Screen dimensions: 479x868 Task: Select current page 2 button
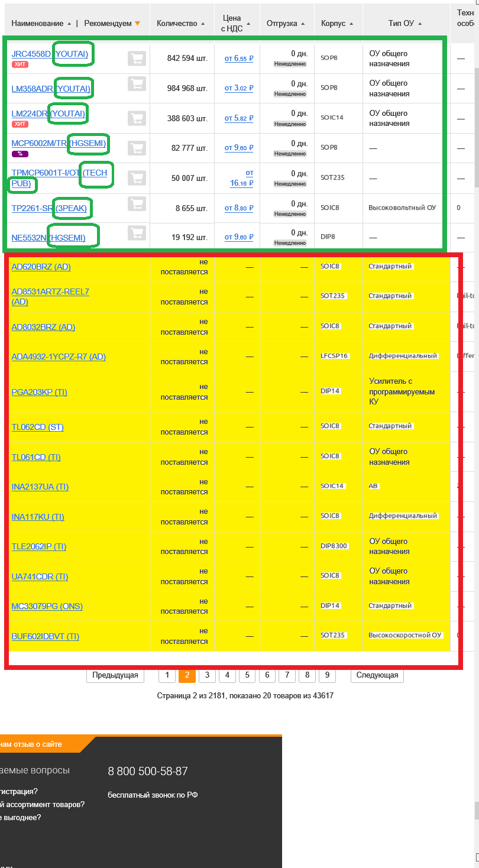187,675
